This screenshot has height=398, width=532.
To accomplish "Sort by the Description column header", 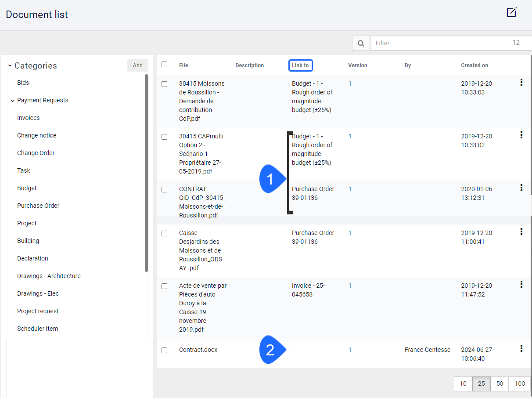I will pos(249,65).
